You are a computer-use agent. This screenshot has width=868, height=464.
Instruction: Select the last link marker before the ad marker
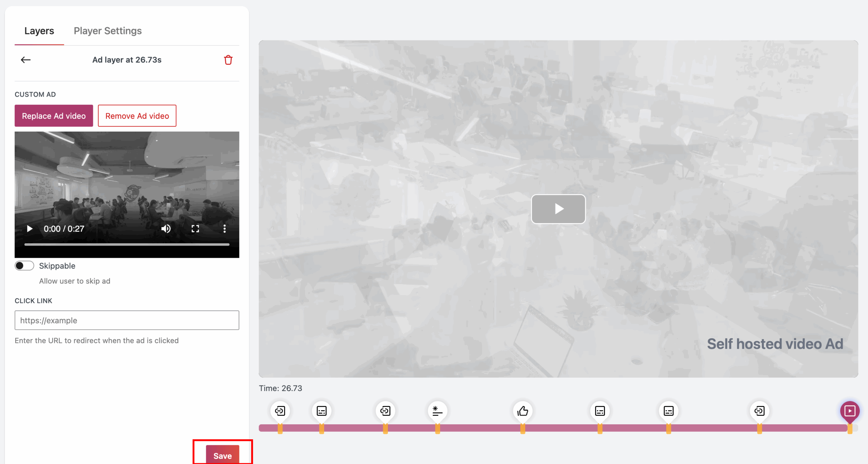tap(759, 411)
